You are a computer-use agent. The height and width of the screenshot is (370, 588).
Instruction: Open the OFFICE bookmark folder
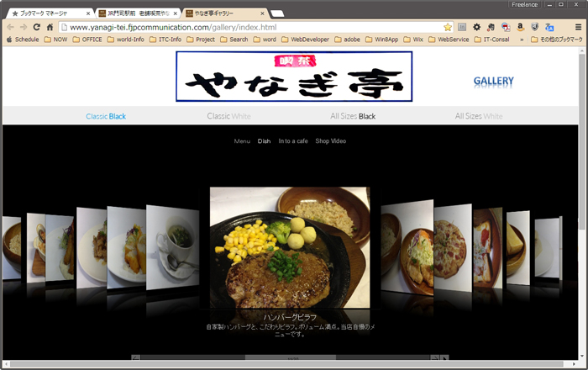click(87, 40)
